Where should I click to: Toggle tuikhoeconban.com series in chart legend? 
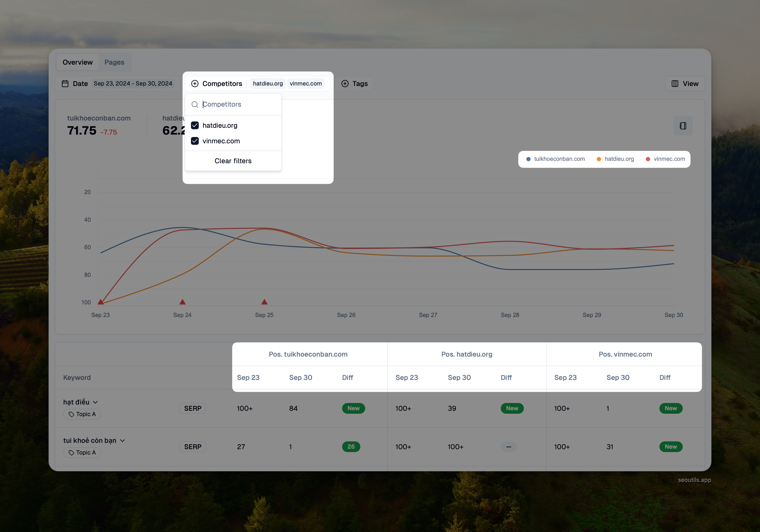coord(559,159)
